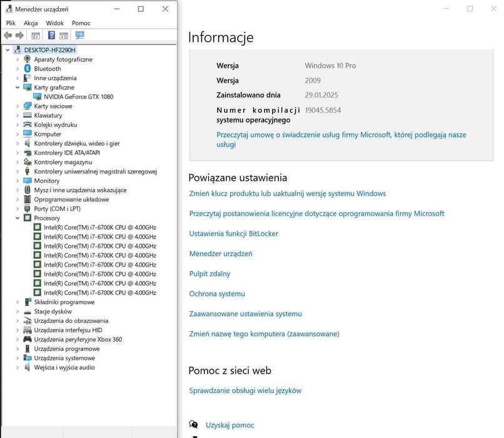Click the Monitory display icon
The image size is (504, 438).
[28, 180]
